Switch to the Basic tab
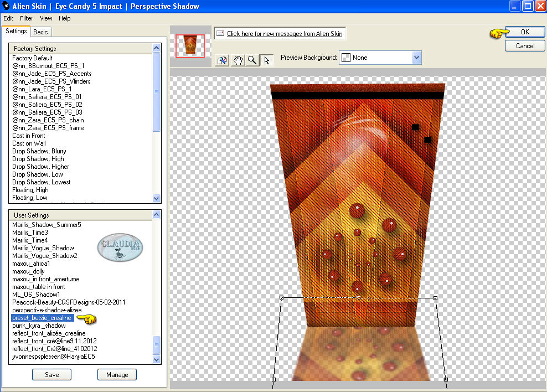 click(x=41, y=32)
